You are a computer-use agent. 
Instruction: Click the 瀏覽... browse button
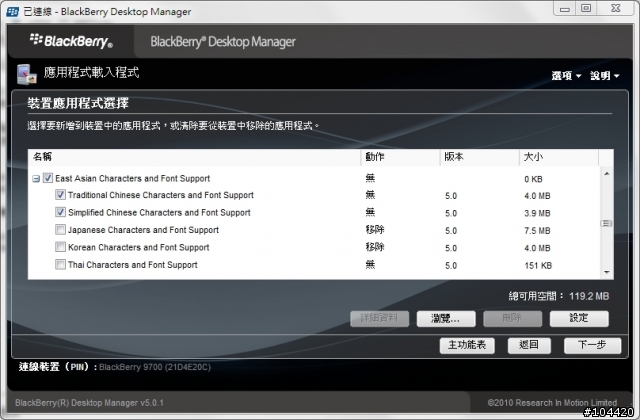point(446,318)
